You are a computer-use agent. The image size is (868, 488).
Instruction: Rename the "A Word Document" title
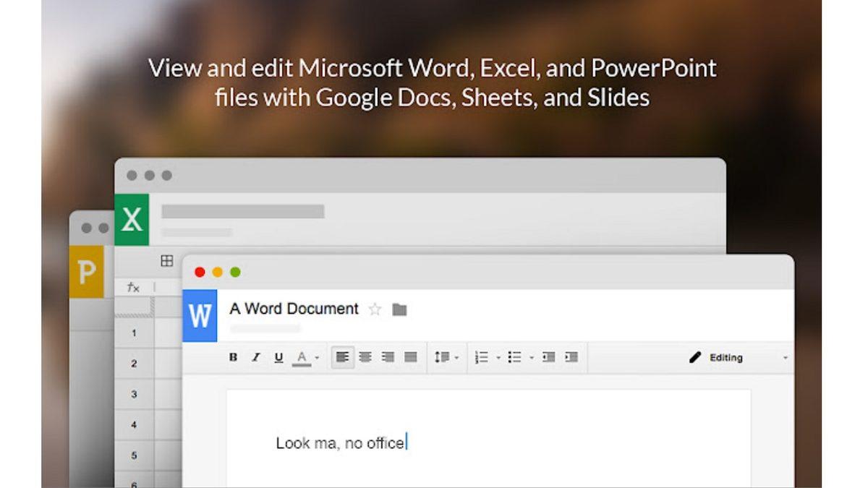pyautogui.click(x=292, y=309)
